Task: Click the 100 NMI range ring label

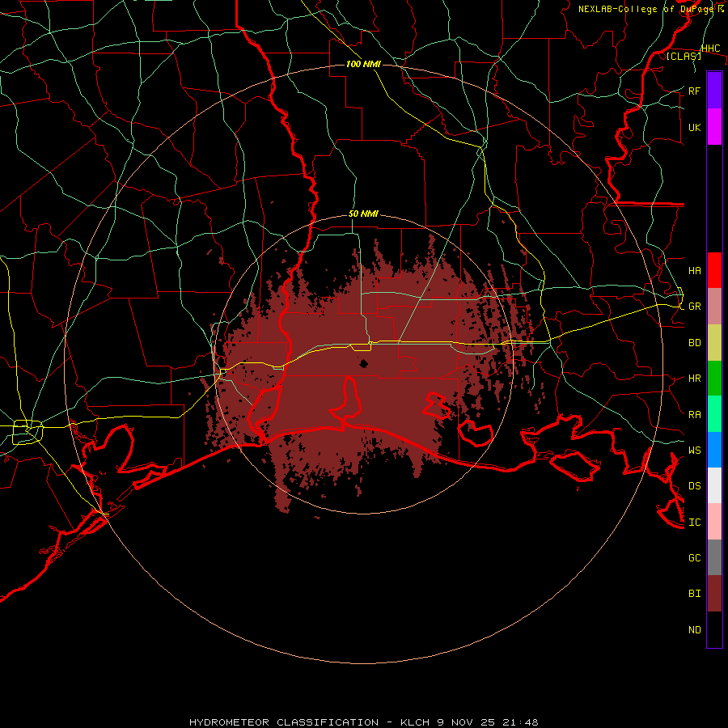Action: click(x=363, y=64)
